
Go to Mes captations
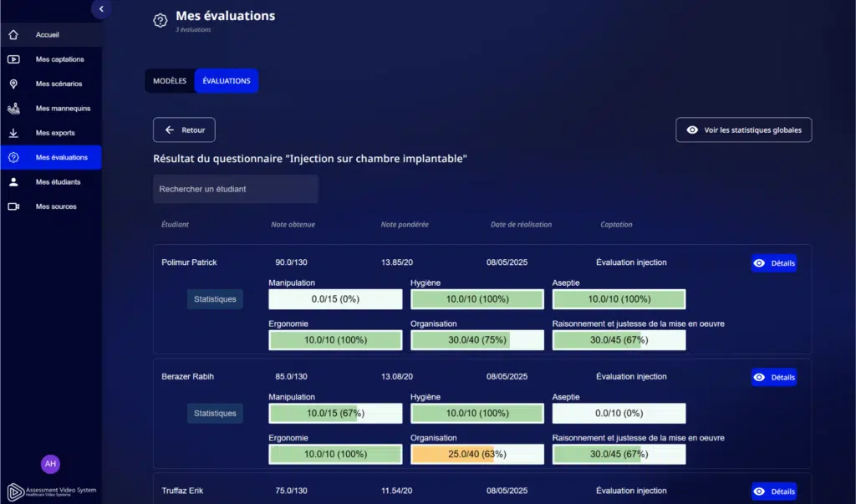coord(60,59)
